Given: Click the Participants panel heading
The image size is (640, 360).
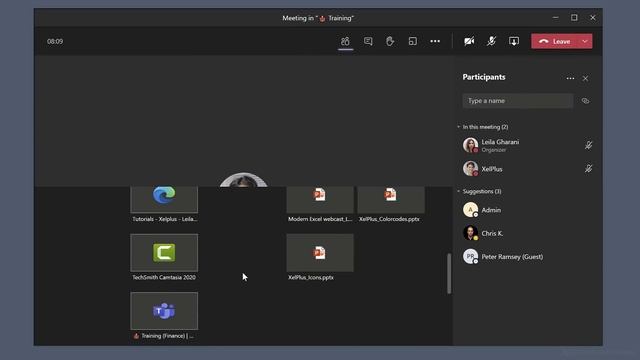Looking at the screenshot, I should click(x=484, y=77).
